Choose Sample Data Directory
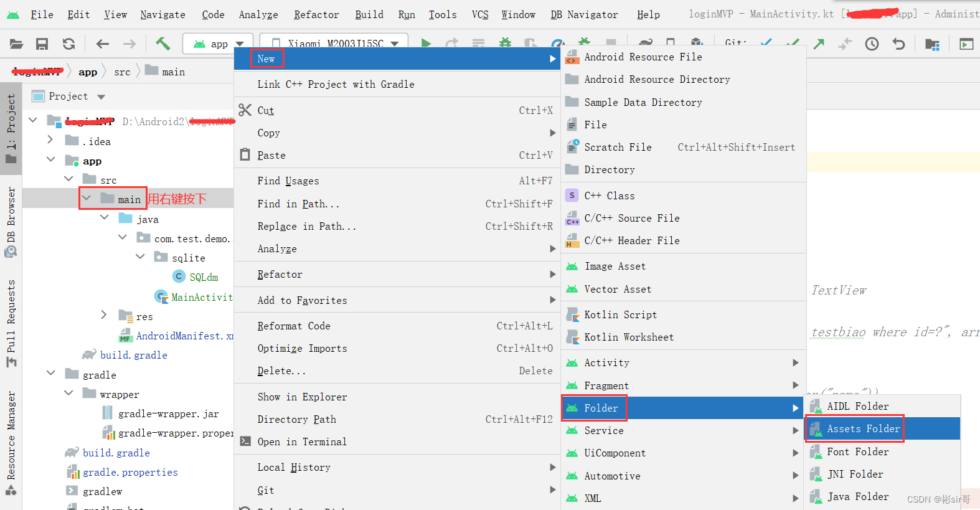This screenshot has width=980, height=510. pyautogui.click(x=684, y=102)
